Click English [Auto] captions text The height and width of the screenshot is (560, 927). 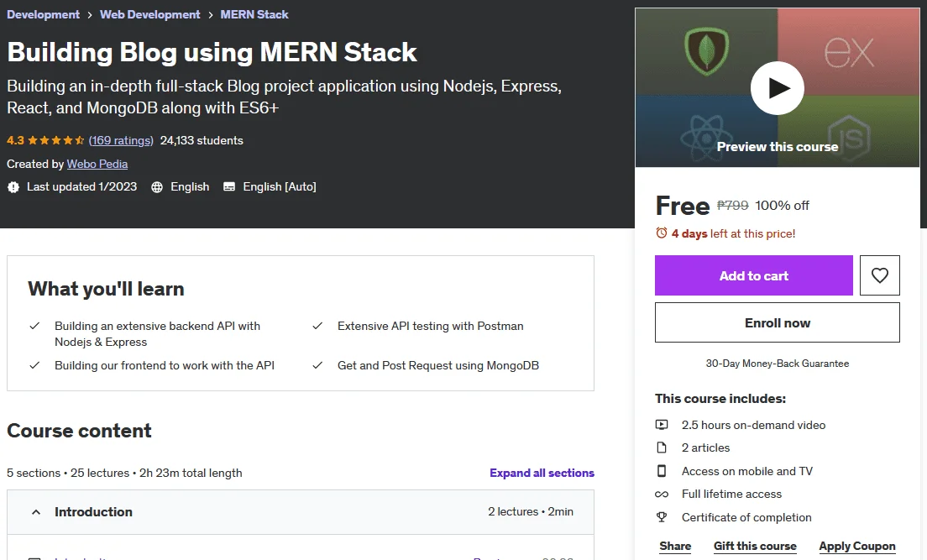(x=280, y=187)
